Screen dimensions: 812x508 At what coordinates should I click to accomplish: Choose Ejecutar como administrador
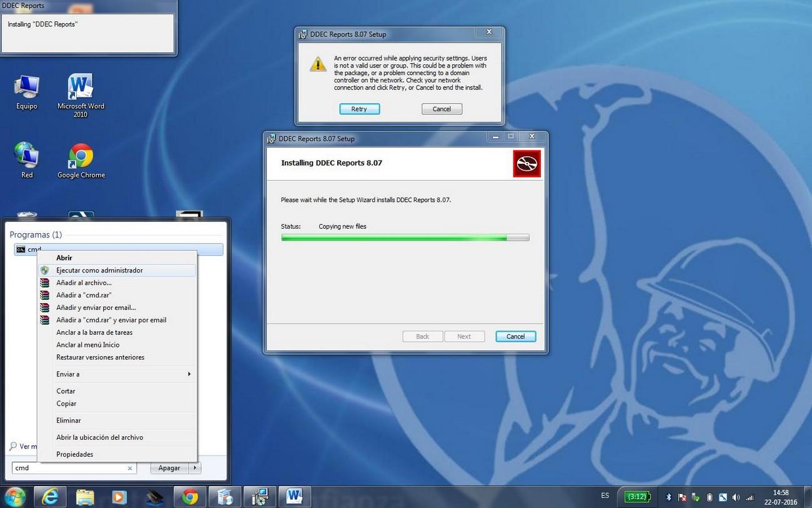pos(117,271)
